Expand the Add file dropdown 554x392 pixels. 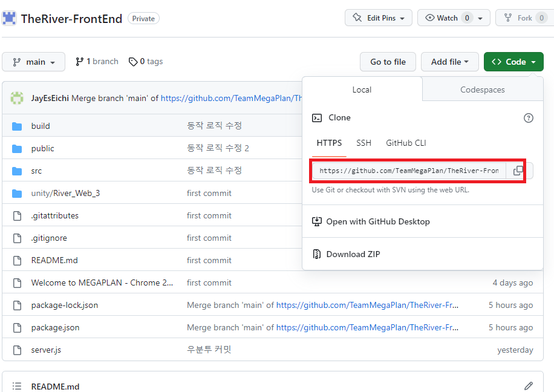point(450,62)
